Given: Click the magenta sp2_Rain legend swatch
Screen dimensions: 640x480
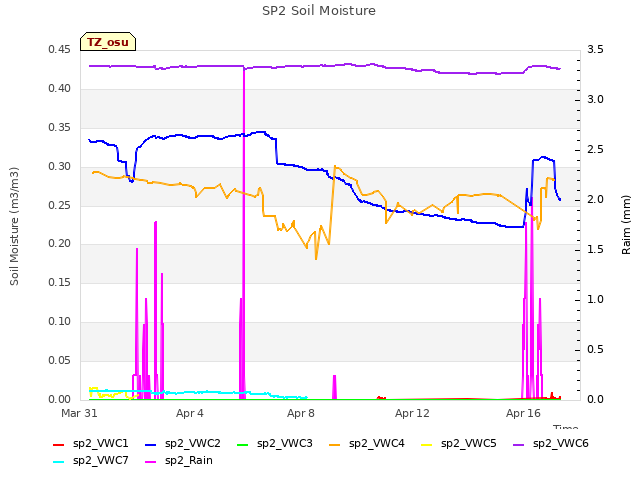Looking at the screenshot, I should click(151, 462).
